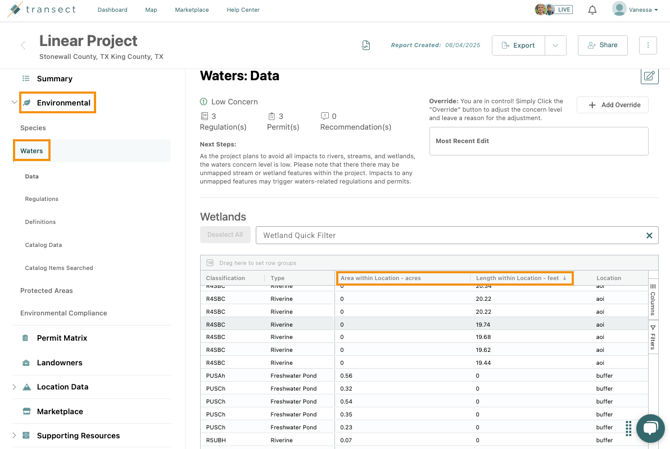Sort by the Location column header

point(608,278)
